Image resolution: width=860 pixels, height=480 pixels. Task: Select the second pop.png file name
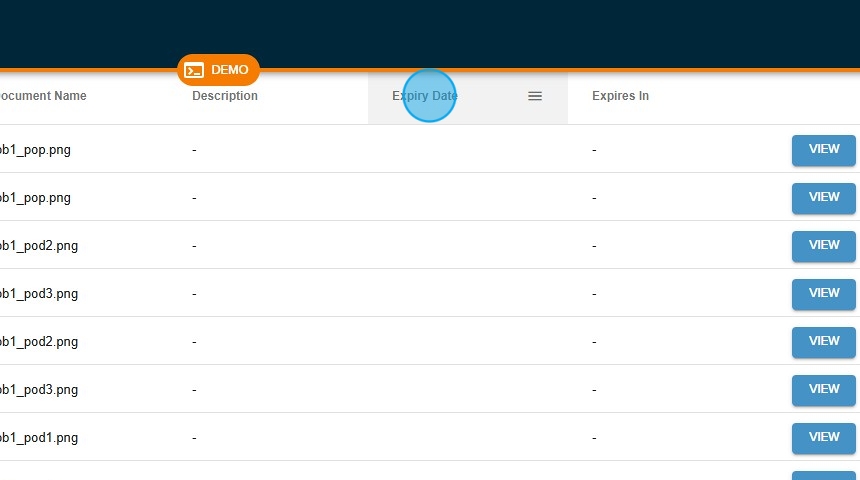(35, 198)
